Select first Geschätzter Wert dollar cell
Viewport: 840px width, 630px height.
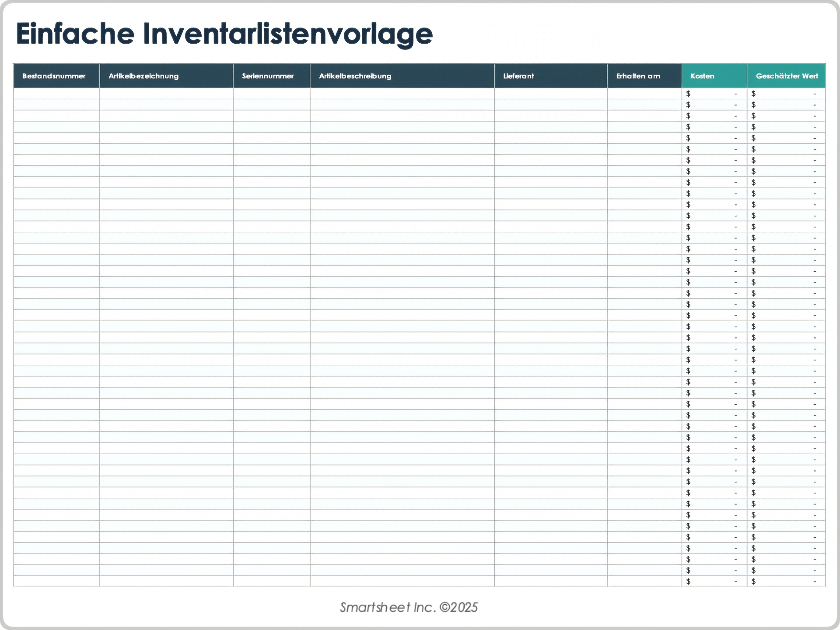[x=786, y=94]
